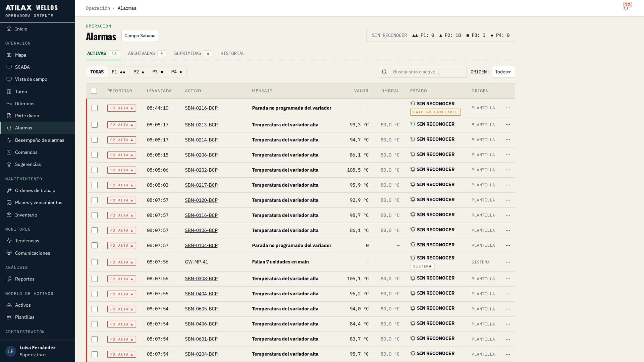Open asset link SBN-0308-BCP
This screenshot has height=362, width=644.
click(x=201, y=279)
